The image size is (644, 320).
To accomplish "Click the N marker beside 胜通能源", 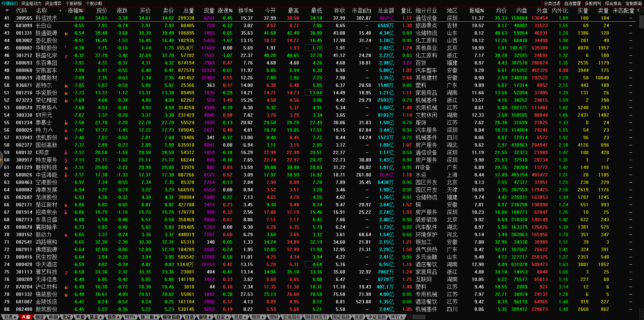I will tap(66, 34).
